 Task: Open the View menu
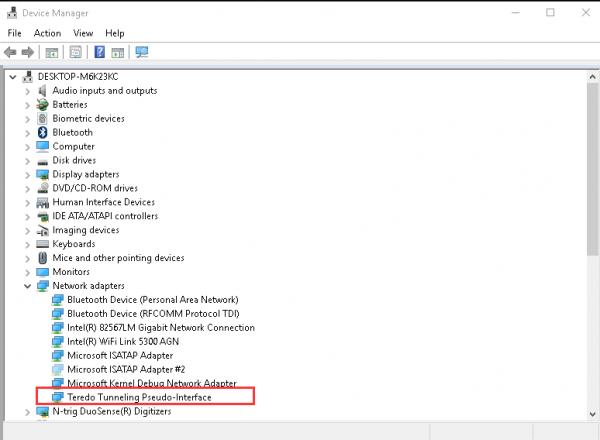[83, 33]
